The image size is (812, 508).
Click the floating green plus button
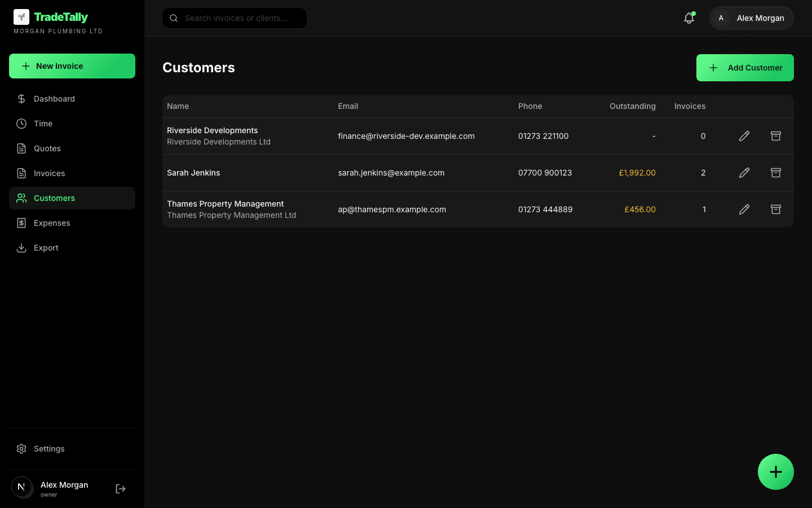point(776,472)
